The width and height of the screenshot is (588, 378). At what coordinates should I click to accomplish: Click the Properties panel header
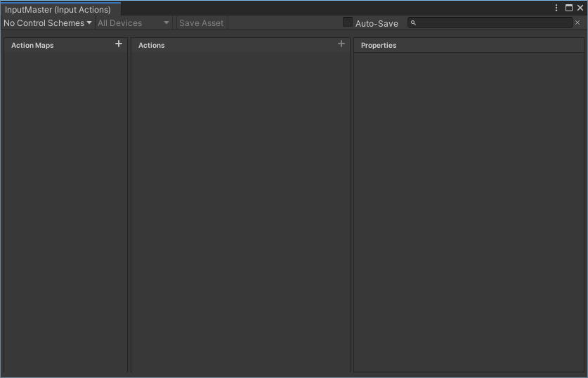(x=469, y=45)
